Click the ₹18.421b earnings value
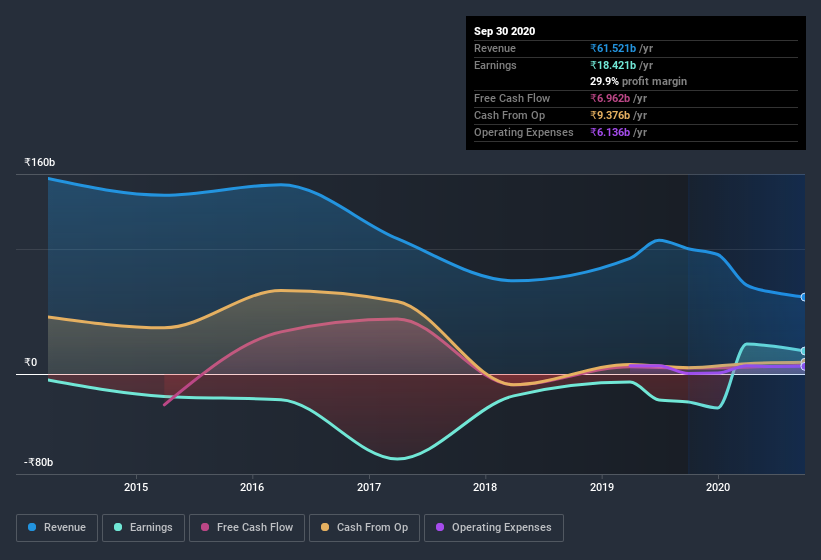Viewport: 821px width, 560px height. point(613,65)
